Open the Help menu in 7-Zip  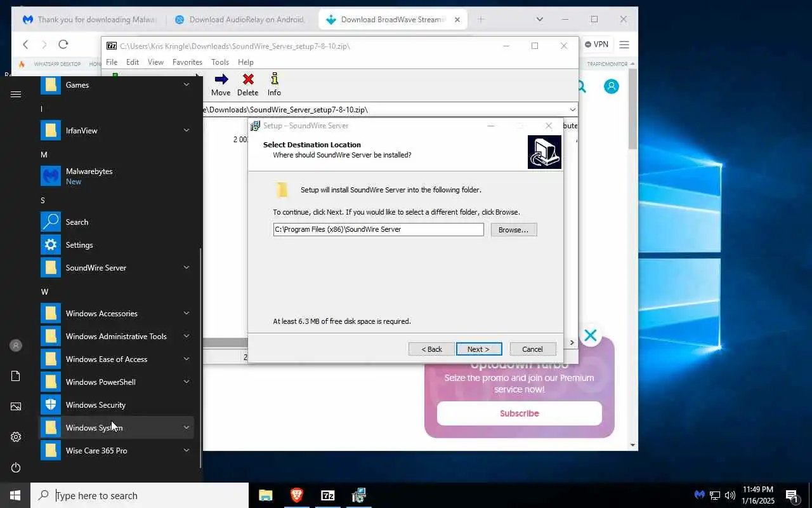(x=246, y=62)
